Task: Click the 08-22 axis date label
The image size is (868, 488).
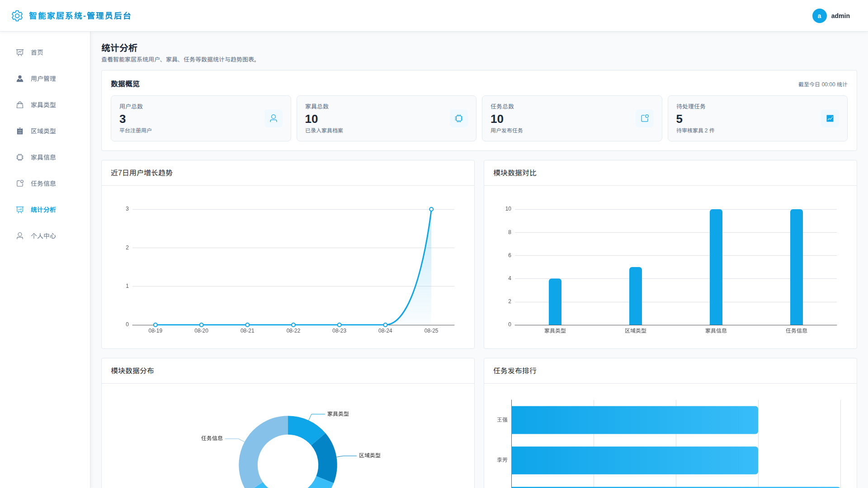Action: 293,331
